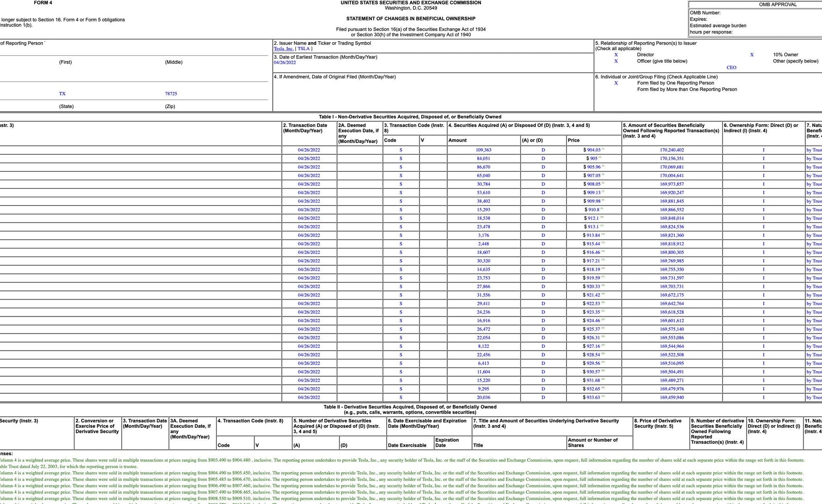Open the Tesla, Inc. issuer link
This screenshot has width=822, height=504.
[x=284, y=49]
